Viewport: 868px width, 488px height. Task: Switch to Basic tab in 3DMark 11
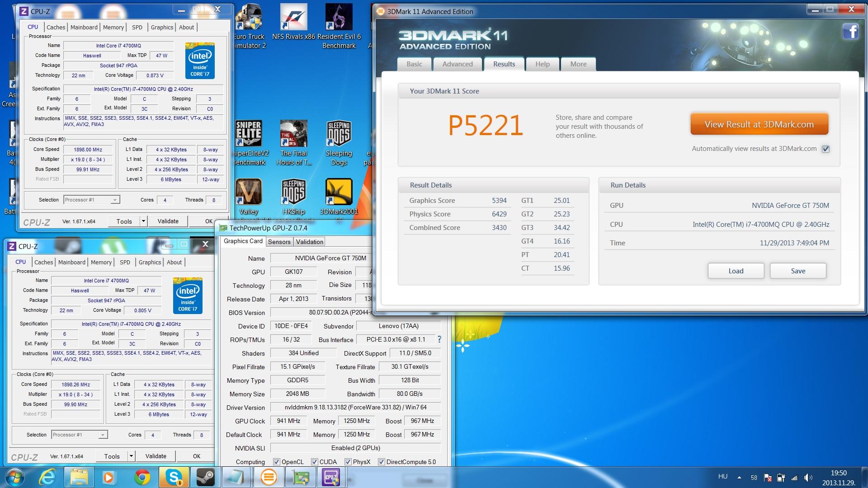click(414, 64)
